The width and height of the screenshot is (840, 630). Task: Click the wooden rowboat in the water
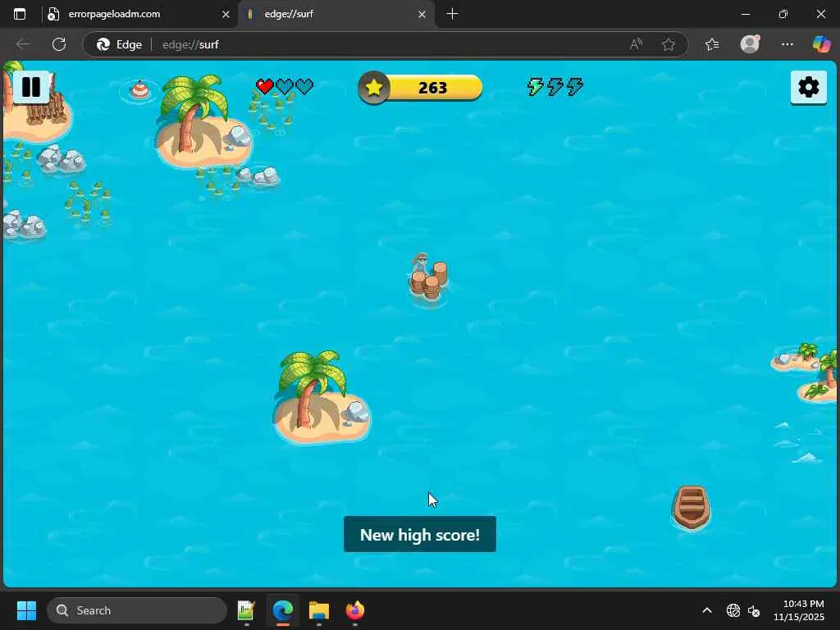(x=691, y=507)
